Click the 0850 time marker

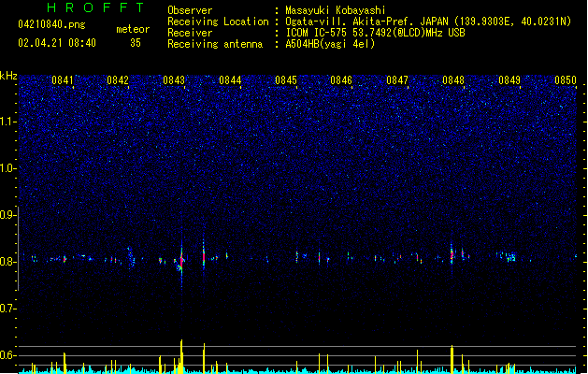(x=566, y=80)
